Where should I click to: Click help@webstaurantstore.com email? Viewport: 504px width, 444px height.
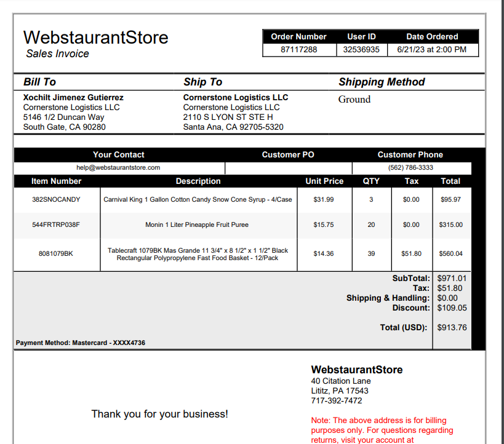[x=118, y=167]
